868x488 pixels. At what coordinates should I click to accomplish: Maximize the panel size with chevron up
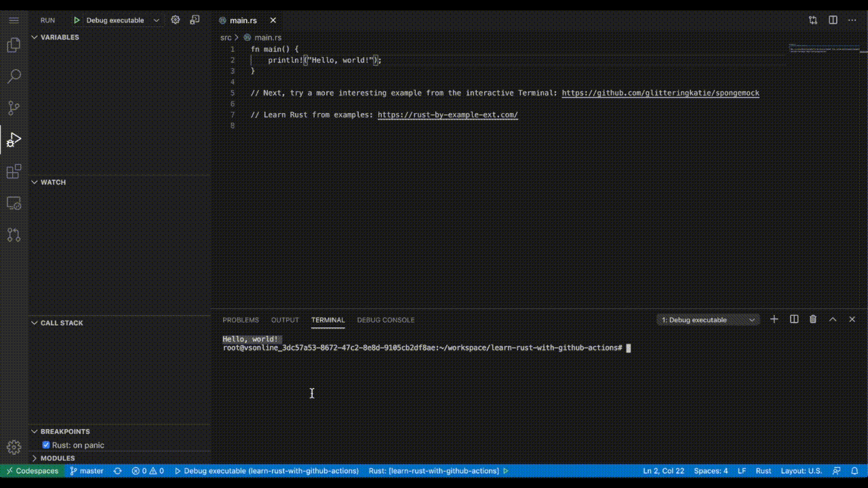pos(833,319)
